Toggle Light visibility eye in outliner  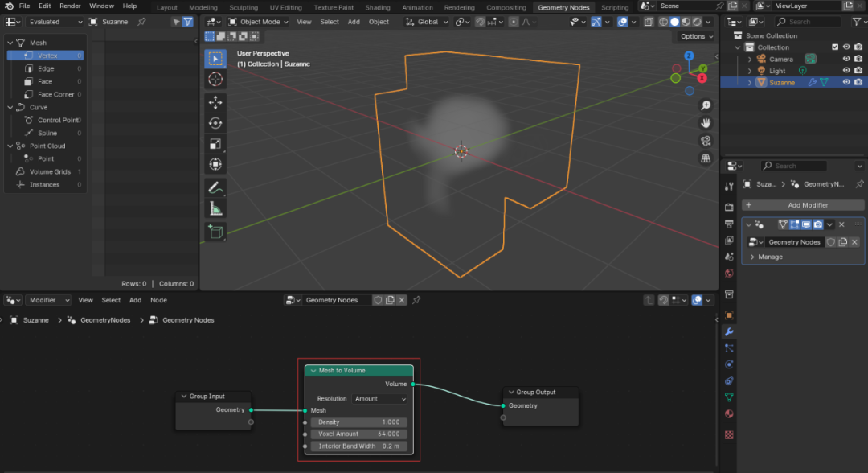pos(846,70)
